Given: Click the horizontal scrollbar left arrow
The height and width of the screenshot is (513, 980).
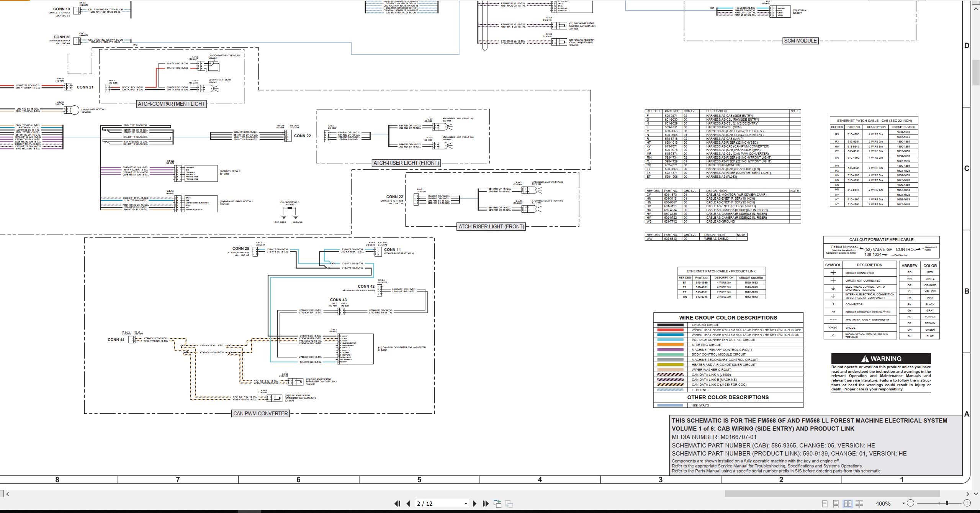Looking at the screenshot, I should pyautogui.click(x=7, y=494).
